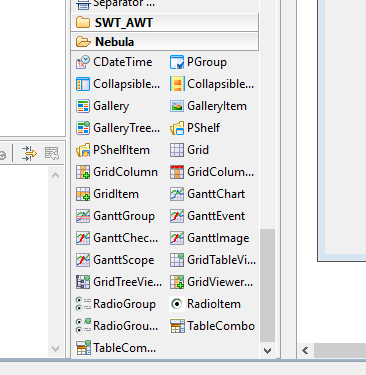
Task: Expand the SWT_AWT palette category
Action: [165, 23]
